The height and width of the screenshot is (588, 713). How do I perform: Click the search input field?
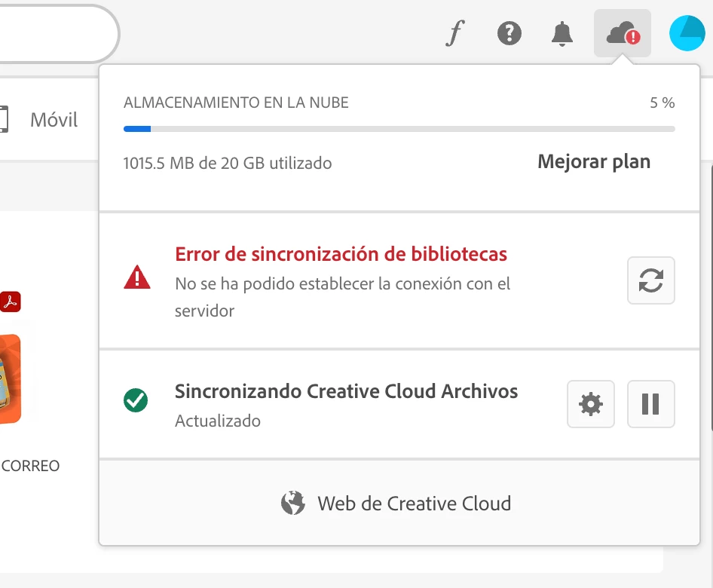(58, 33)
